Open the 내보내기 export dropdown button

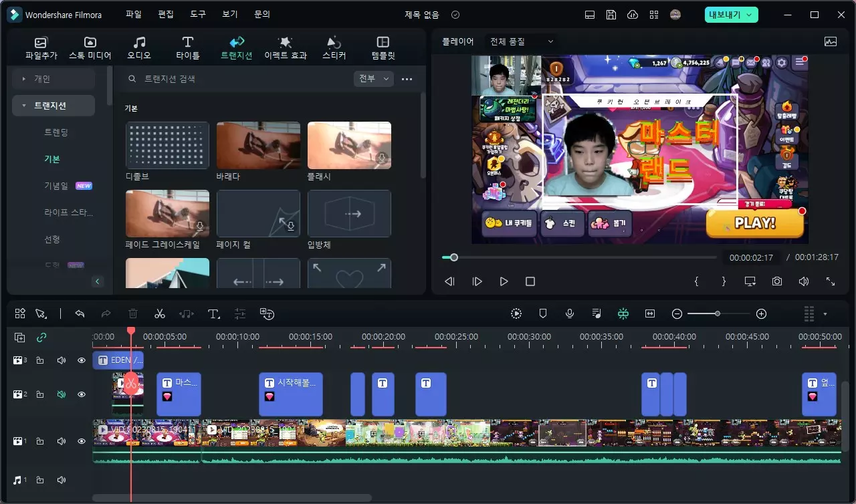(731, 15)
